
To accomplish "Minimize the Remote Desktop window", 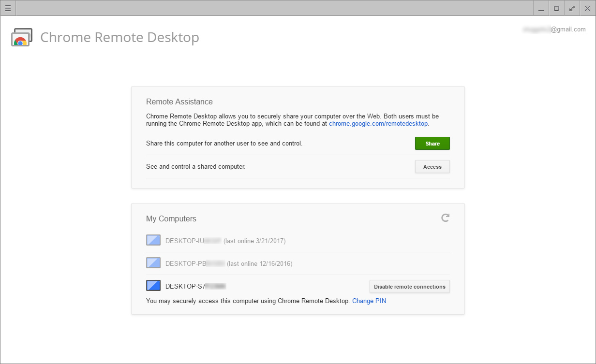I will [541, 8].
